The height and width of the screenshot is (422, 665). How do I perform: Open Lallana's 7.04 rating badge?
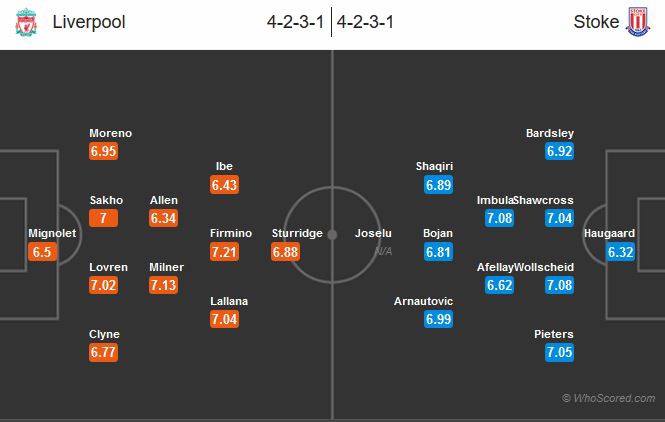point(224,320)
